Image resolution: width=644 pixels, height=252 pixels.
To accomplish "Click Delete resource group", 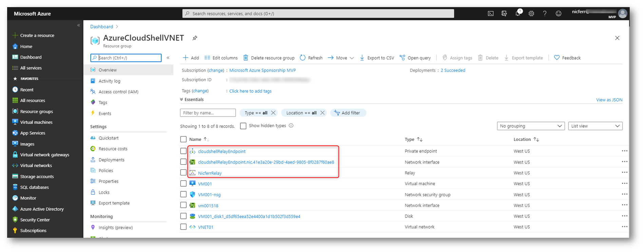I will tap(269, 58).
